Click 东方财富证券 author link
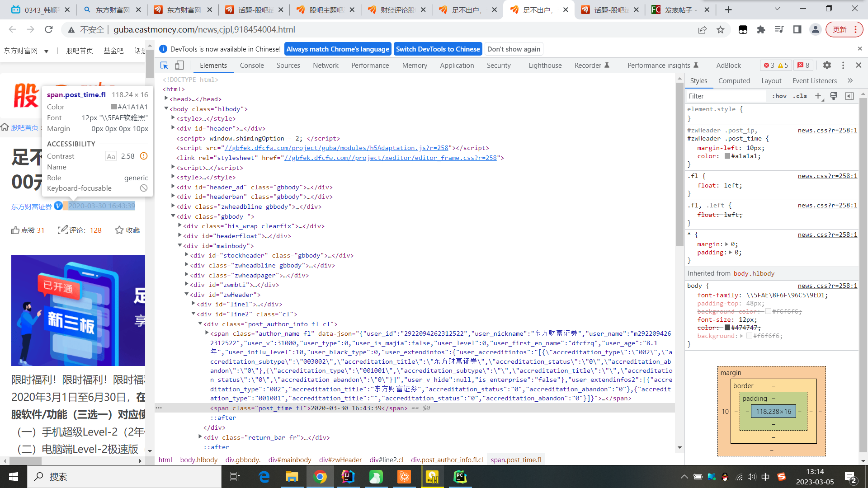Viewport: 868px width, 488px height. (32, 206)
